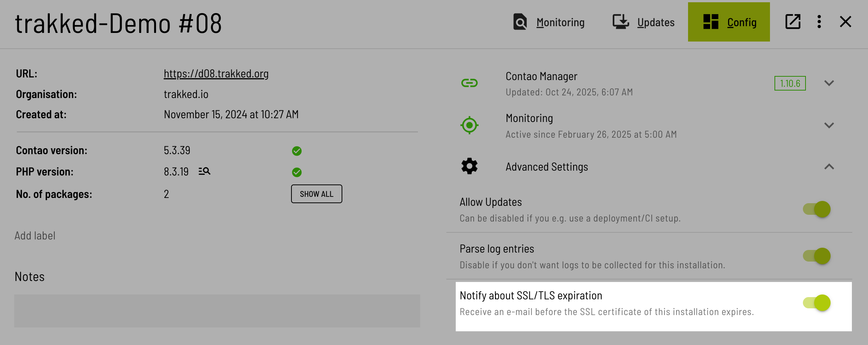Expand the Monitoring section chevron
This screenshot has width=868, height=345.
click(x=829, y=125)
